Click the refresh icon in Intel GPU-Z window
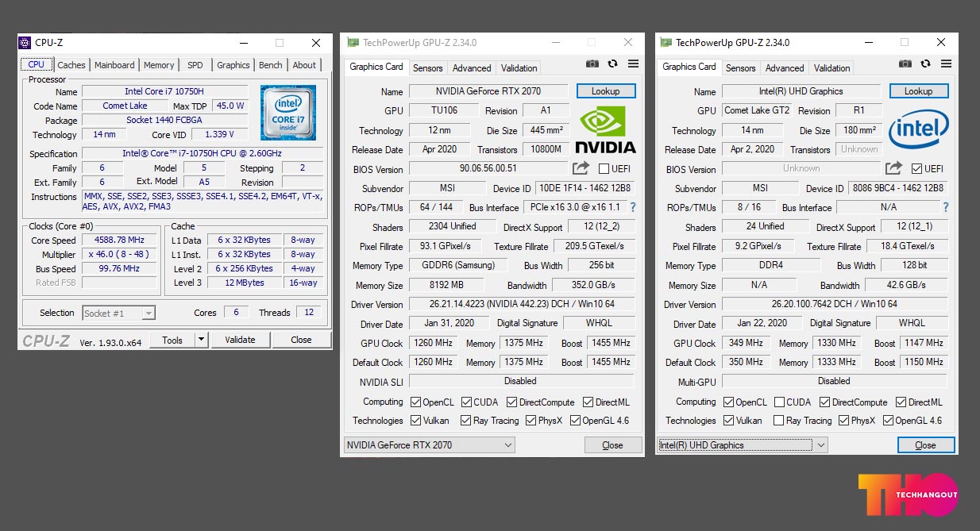The height and width of the screenshot is (531, 980). (925, 63)
